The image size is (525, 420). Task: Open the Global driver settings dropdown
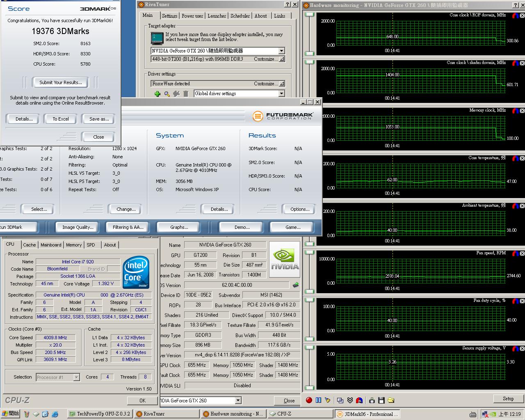point(281,94)
